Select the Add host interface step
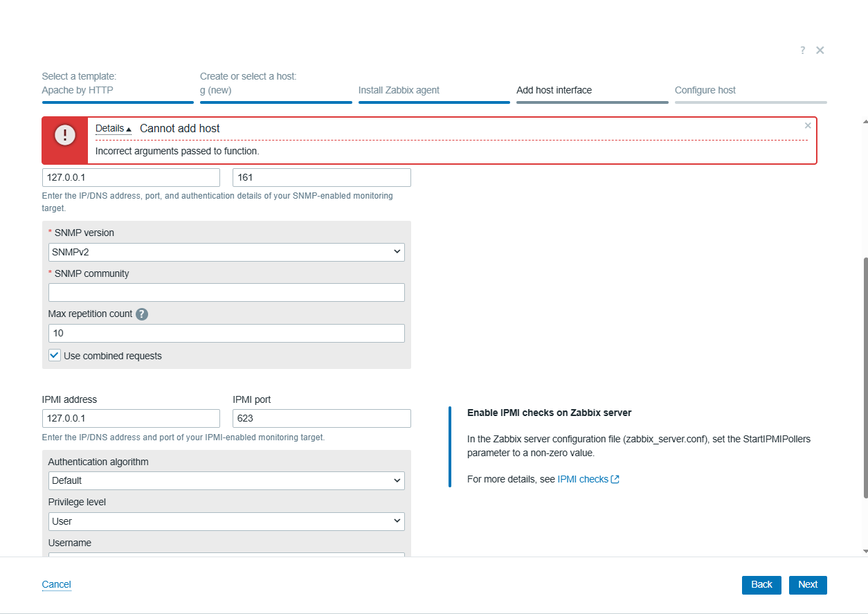The image size is (868, 614). (x=593, y=93)
